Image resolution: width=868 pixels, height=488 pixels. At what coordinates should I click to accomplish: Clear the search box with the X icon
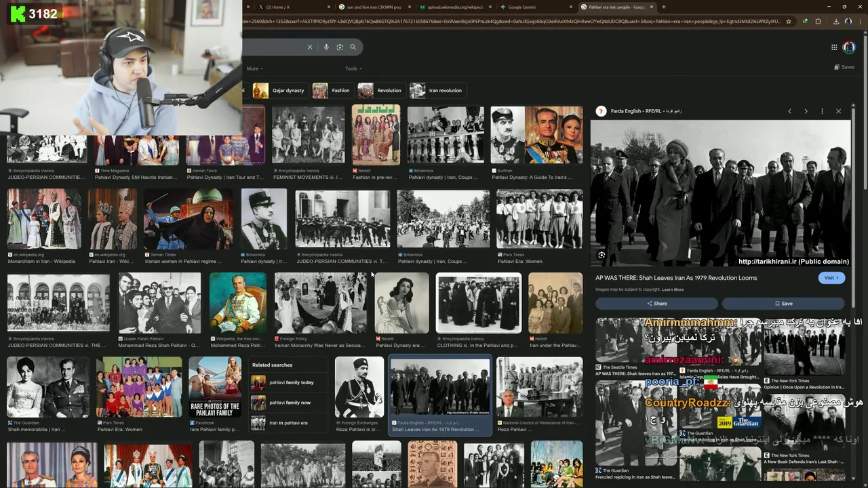[310, 47]
